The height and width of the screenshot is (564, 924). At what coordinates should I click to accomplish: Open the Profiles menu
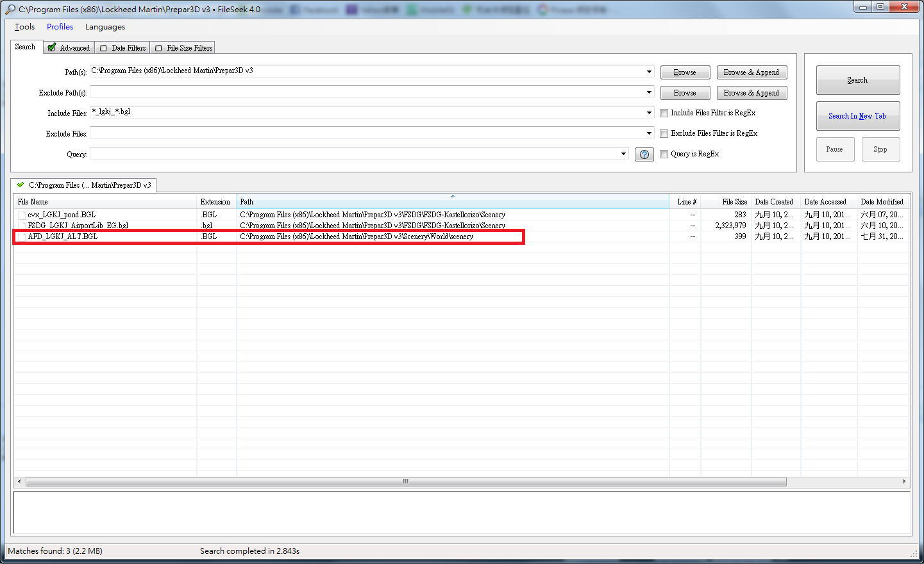pos(60,27)
